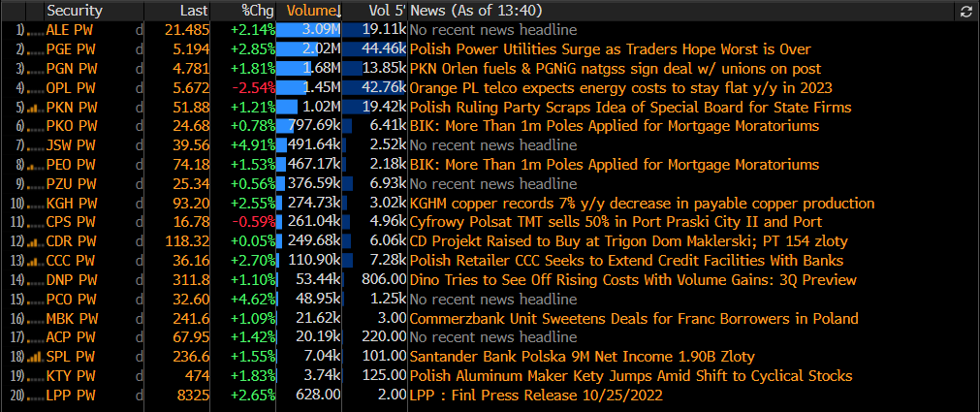980x412 pixels.
Task: Click the Vol 5' column header
Action: point(387,11)
